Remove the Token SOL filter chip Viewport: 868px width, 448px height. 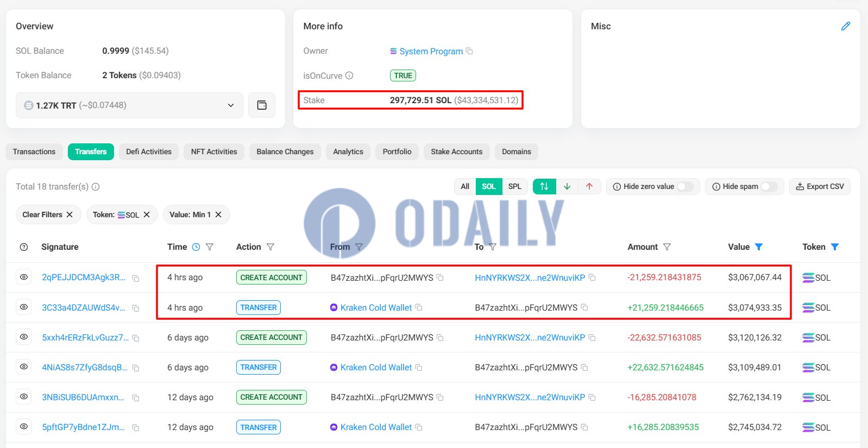[x=147, y=214]
